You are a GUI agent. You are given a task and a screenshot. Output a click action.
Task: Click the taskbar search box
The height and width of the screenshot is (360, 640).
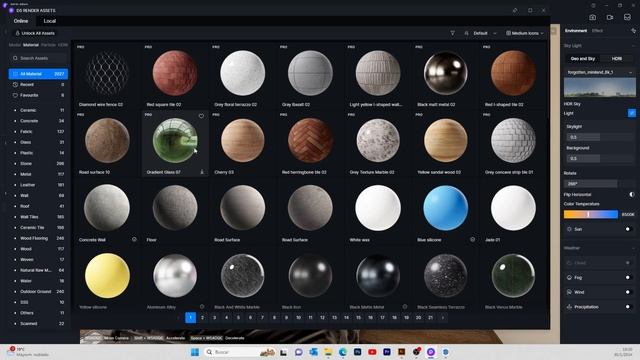click(240, 352)
